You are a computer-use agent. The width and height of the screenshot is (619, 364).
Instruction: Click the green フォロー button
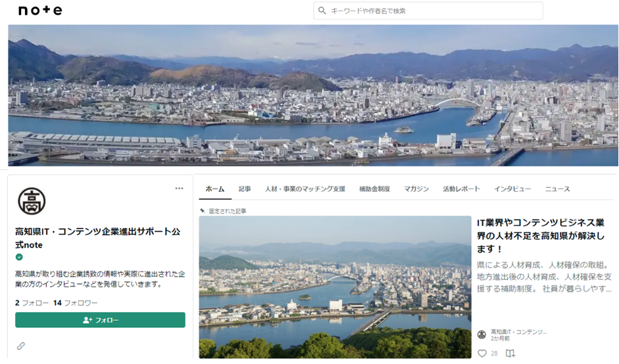click(100, 320)
